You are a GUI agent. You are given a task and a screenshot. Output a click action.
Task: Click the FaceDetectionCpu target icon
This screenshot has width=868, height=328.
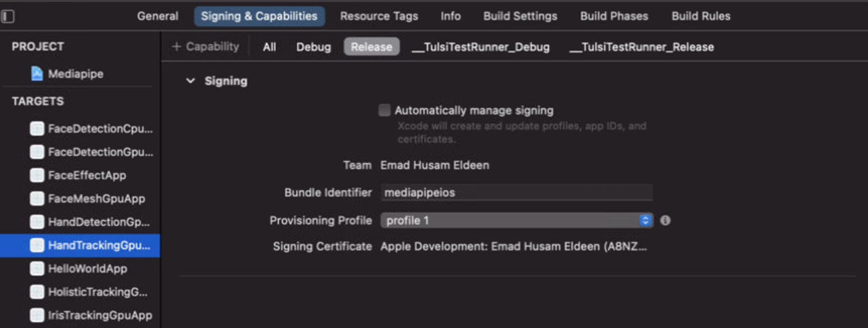point(37,128)
